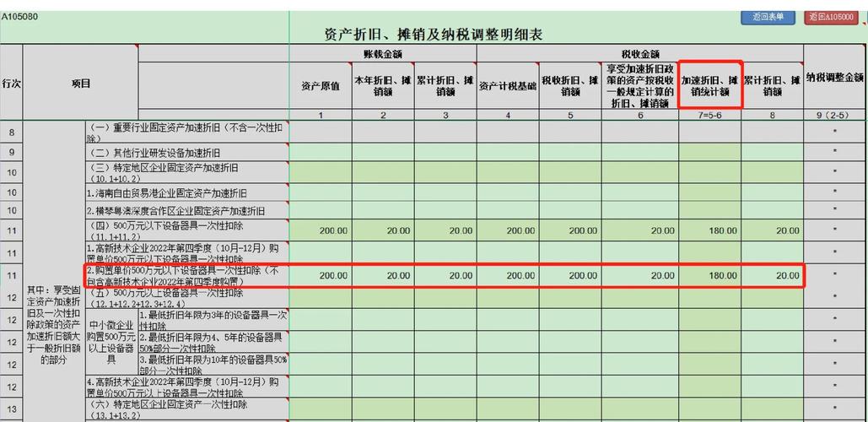Image resolution: width=868 pixels, height=422 pixels.
Task: Select the 资产折旧、摊销及纳税调整明细表 title
Action: click(x=433, y=35)
